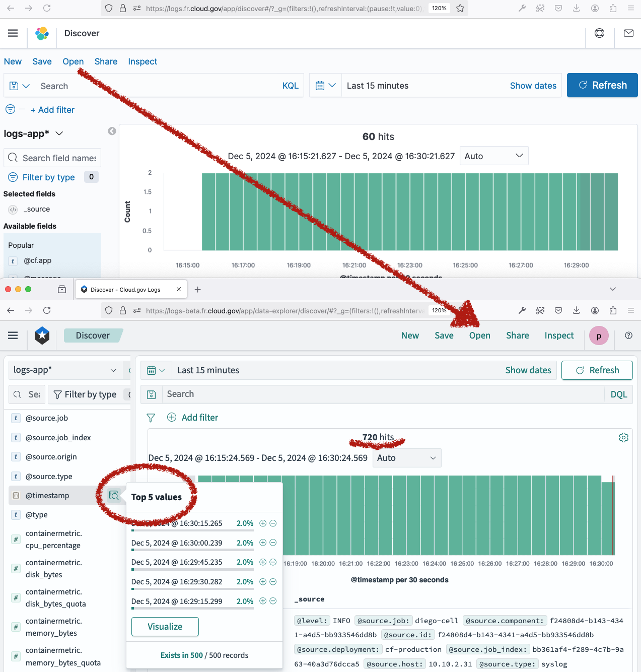Select the @source.origin field
This screenshot has width=641, height=672.
pyautogui.click(x=51, y=457)
